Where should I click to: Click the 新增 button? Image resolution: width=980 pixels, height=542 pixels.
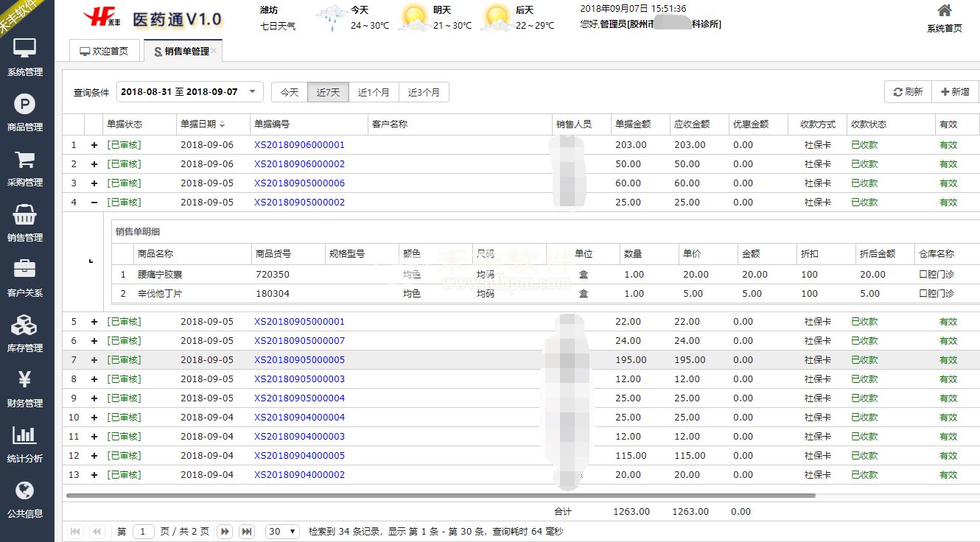[955, 92]
